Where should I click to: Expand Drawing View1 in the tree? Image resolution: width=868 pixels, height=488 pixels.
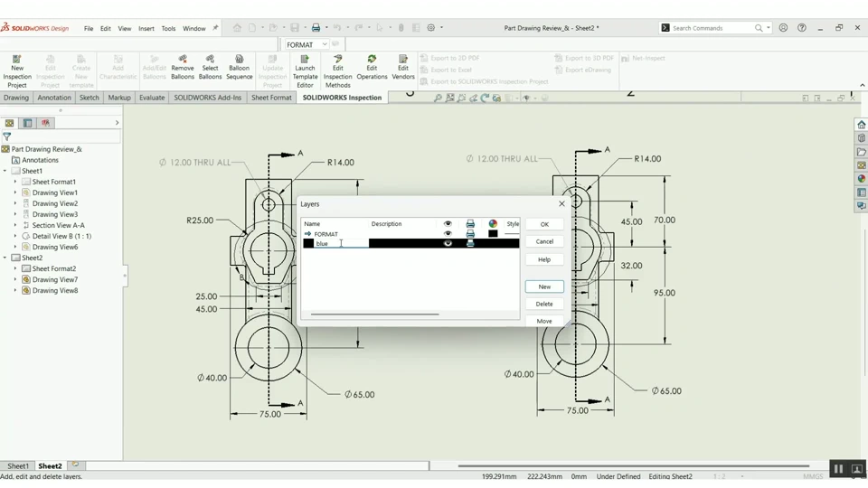[15, 192]
